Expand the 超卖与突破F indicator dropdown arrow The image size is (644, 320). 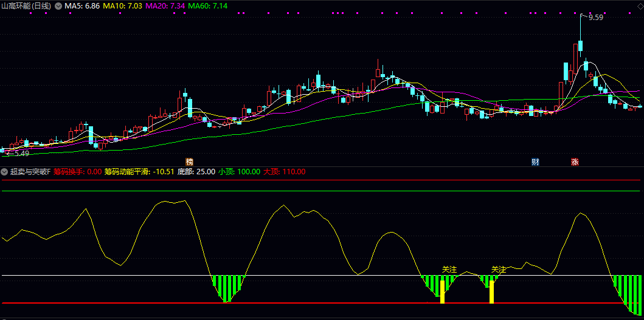pos(5,172)
